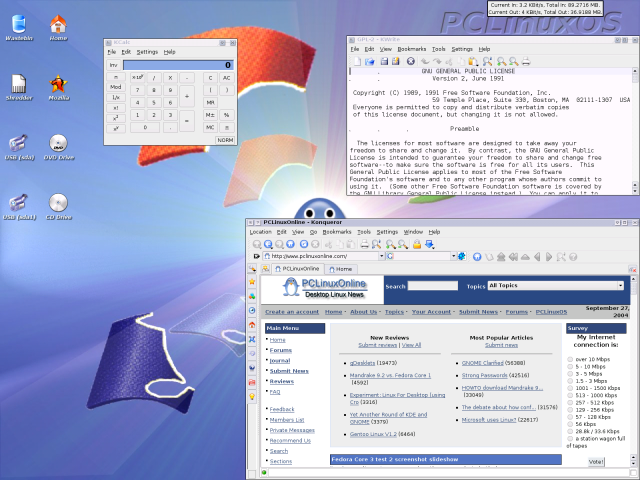Click the Open file icon in KWrite toolbar

pos(370,61)
